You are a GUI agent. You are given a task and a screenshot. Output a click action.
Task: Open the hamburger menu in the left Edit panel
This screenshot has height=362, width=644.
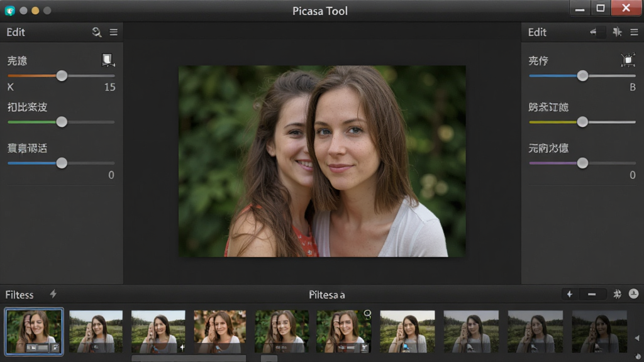(114, 32)
